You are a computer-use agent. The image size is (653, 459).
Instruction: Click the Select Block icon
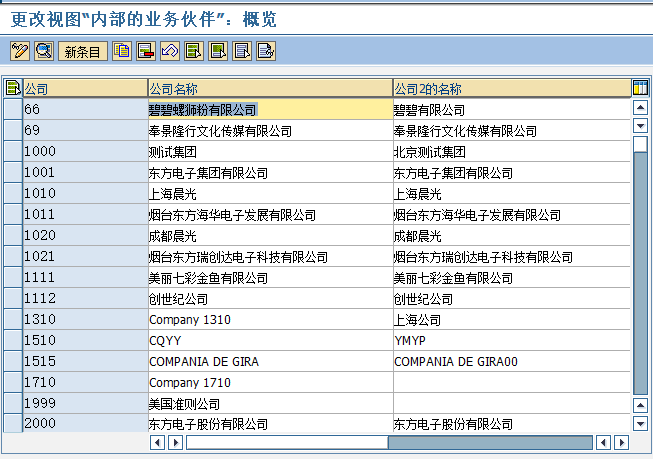tap(218, 51)
